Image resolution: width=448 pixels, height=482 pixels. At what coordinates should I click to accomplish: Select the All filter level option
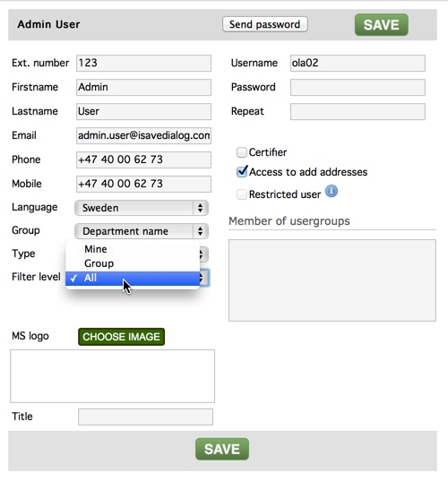(x=133, y=278)
